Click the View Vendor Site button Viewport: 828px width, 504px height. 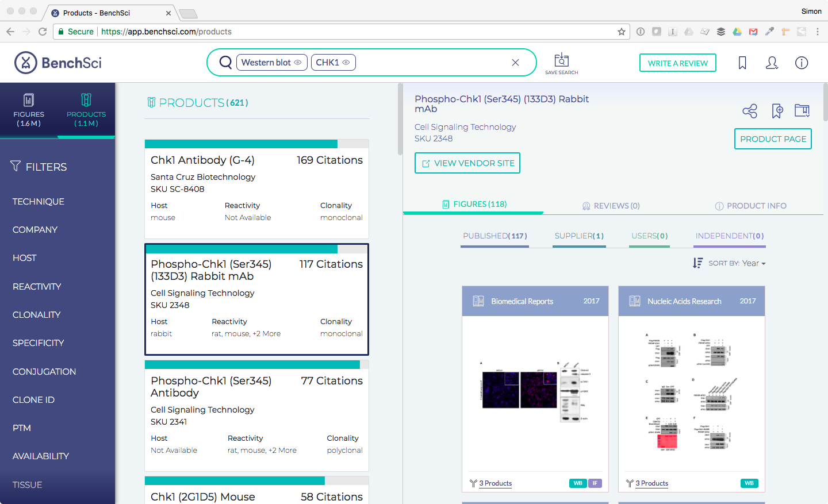[x=467, y=163]
